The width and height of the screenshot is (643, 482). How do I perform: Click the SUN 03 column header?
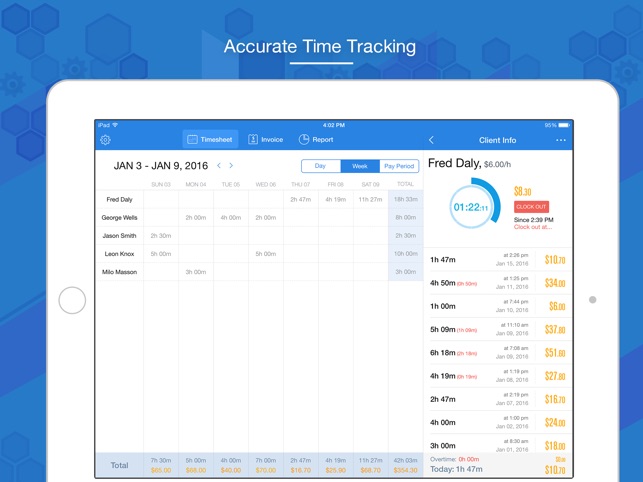point(161,184)
